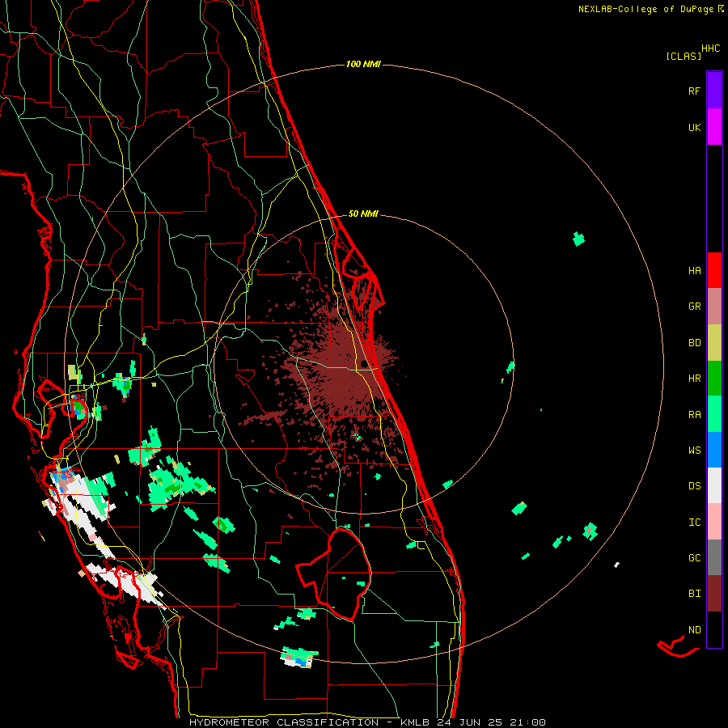Click the RA legend label
Screen dimensions: 728x728
pyautogui.click(x=694, y=415)
